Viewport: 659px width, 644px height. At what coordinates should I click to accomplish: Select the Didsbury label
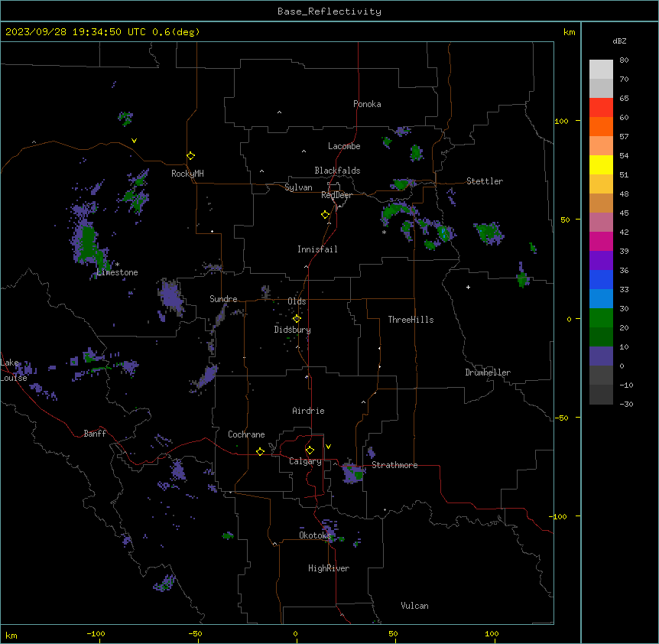click(x=293, y=330)
